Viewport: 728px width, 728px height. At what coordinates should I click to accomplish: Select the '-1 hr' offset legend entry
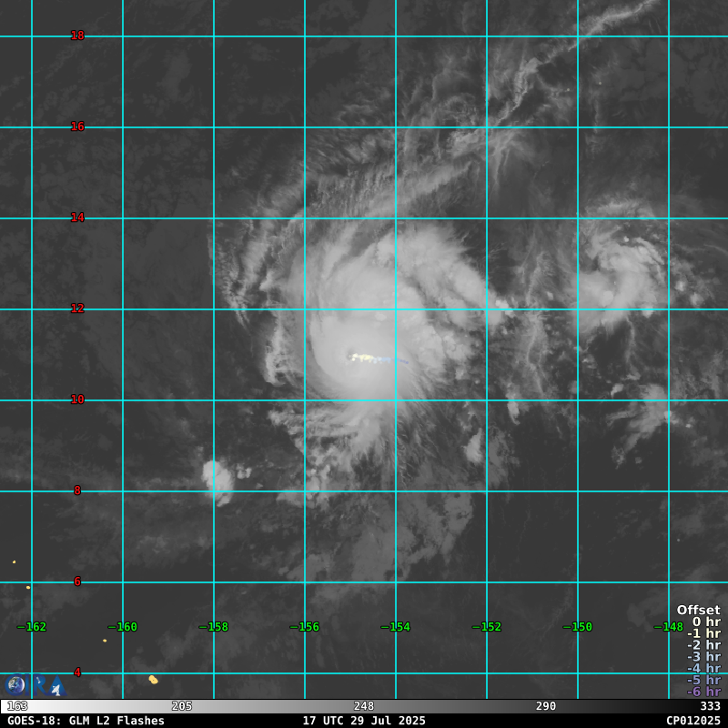[703, 634]
